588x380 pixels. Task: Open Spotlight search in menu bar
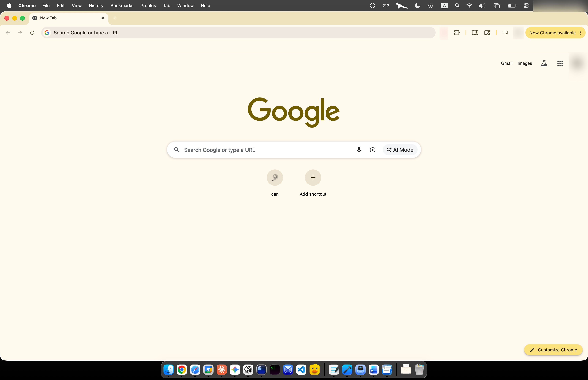(457, 5)
